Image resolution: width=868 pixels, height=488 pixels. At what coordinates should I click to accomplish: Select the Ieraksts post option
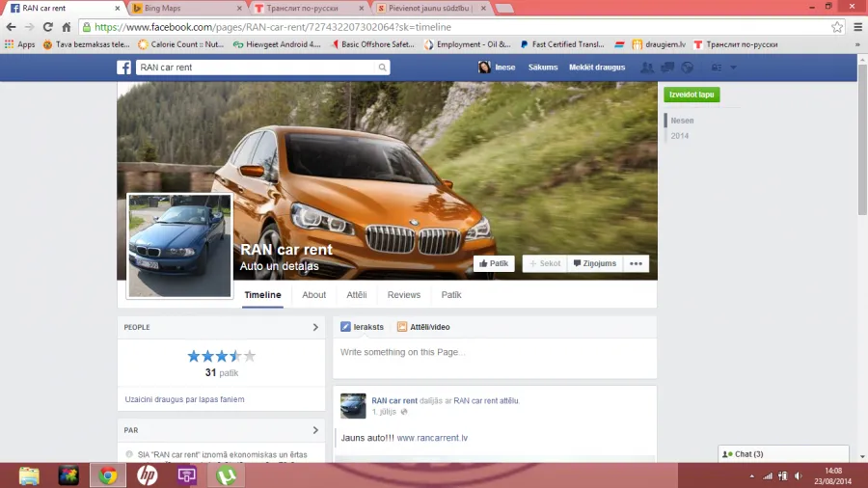coord(362,327)
